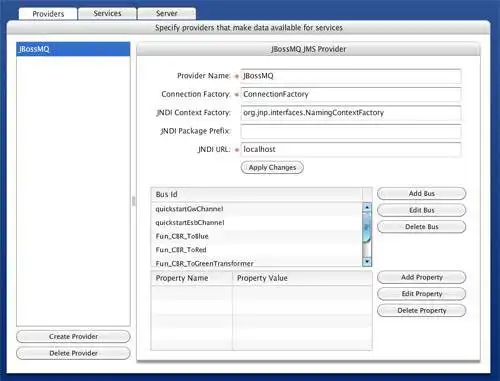The width and height of the screenshot is (500, 381).
Task: Click the empty JNDI Package Prefix field
Action: pyautogui.click(x=351, y=131)
